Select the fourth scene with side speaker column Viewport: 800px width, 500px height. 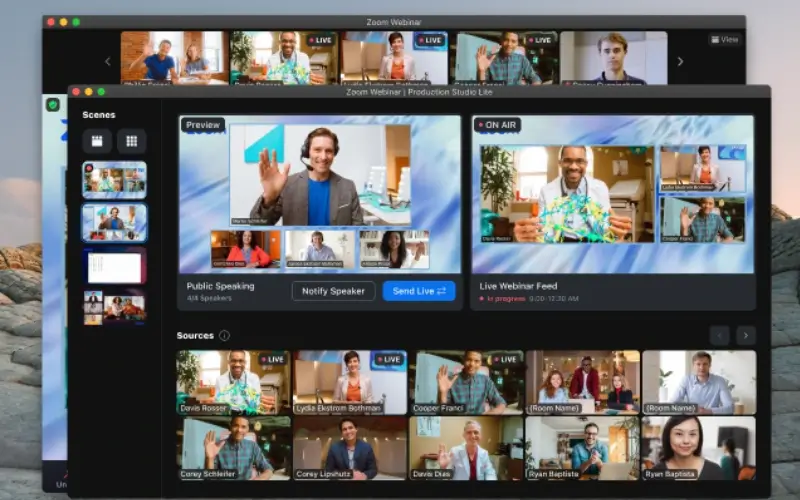coord(114,308)
